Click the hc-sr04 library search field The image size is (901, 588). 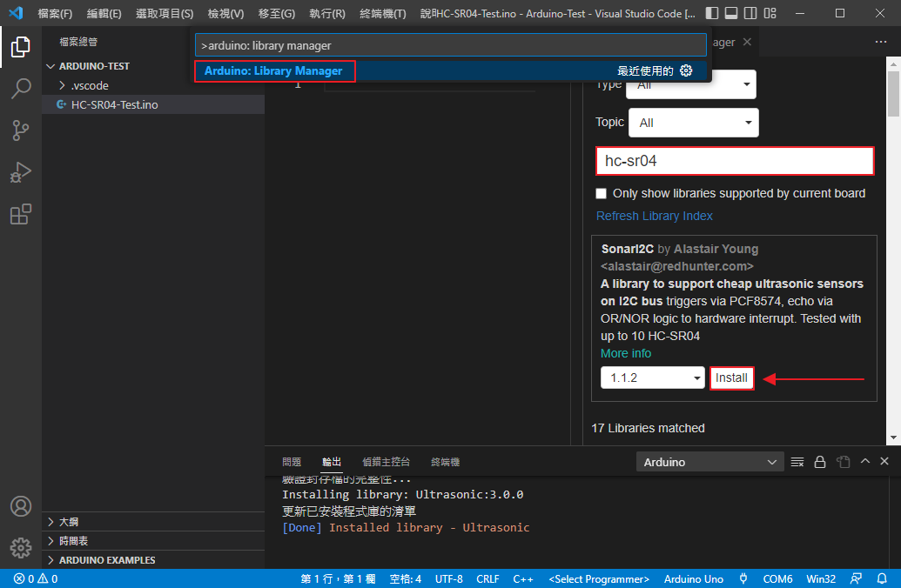(735, 161)
